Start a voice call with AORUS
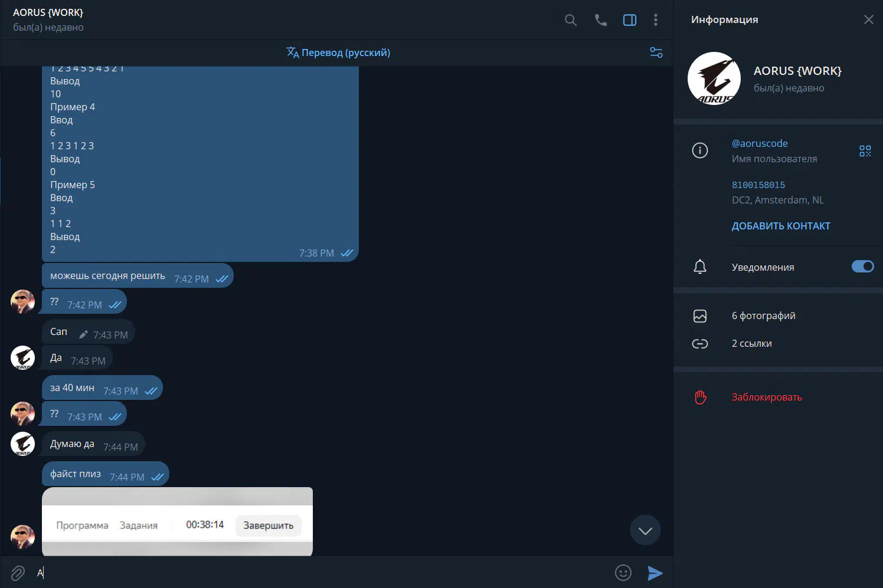883x588 pixels. pyautogui.click(x=600, y=20)
